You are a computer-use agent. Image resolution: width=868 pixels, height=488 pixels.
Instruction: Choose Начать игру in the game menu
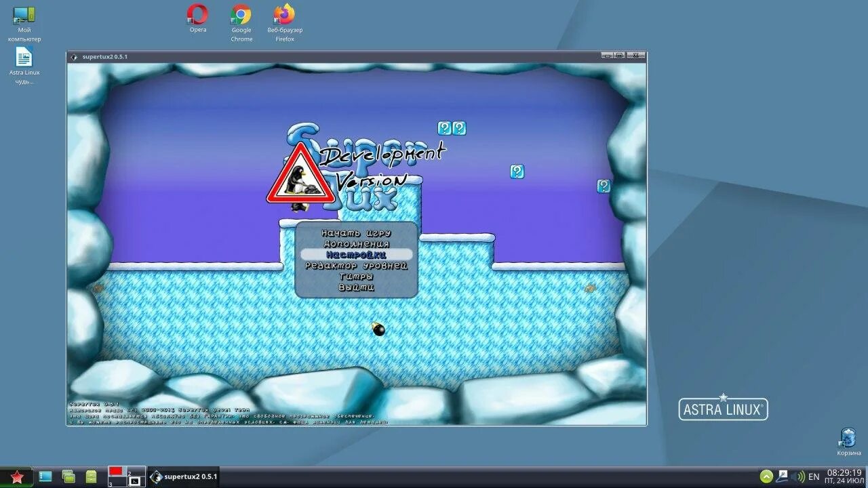pyautogui.click(x=356, y=232)
